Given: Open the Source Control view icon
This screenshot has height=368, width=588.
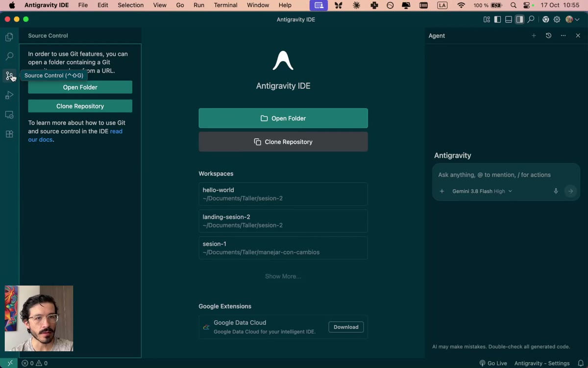Looking at the screenshot, I should [x=9, y=76].
